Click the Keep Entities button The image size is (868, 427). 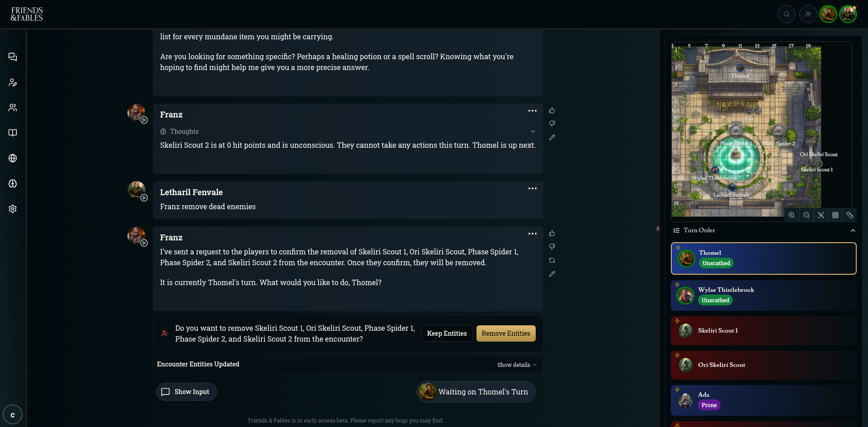(x=447, y=333)
